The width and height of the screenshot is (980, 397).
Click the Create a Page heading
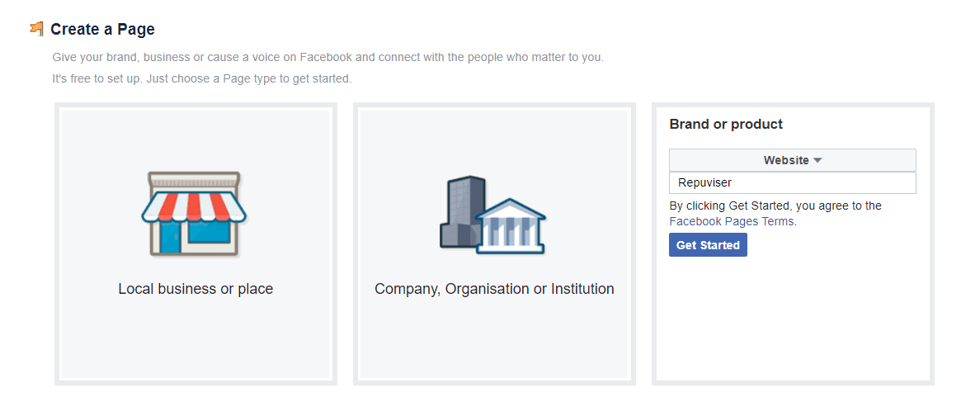(102, 29)
